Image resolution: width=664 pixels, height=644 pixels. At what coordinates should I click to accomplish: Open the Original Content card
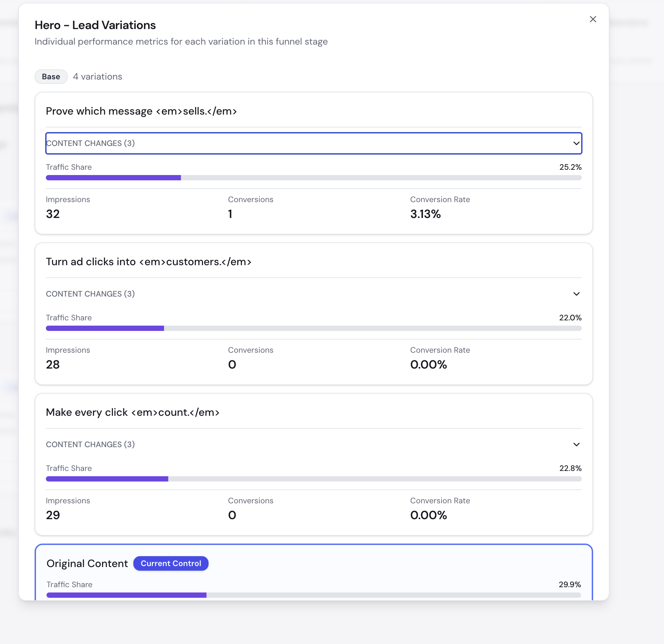point(87,563)
